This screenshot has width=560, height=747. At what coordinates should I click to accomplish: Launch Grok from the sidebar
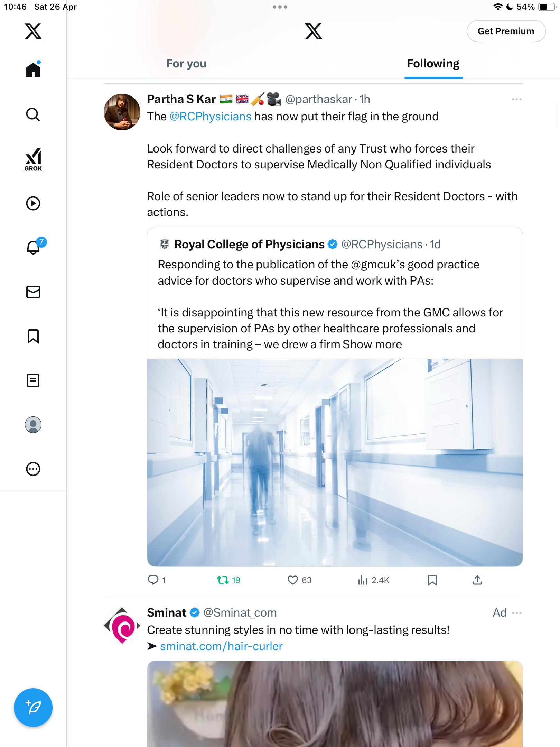pos(33,159)
